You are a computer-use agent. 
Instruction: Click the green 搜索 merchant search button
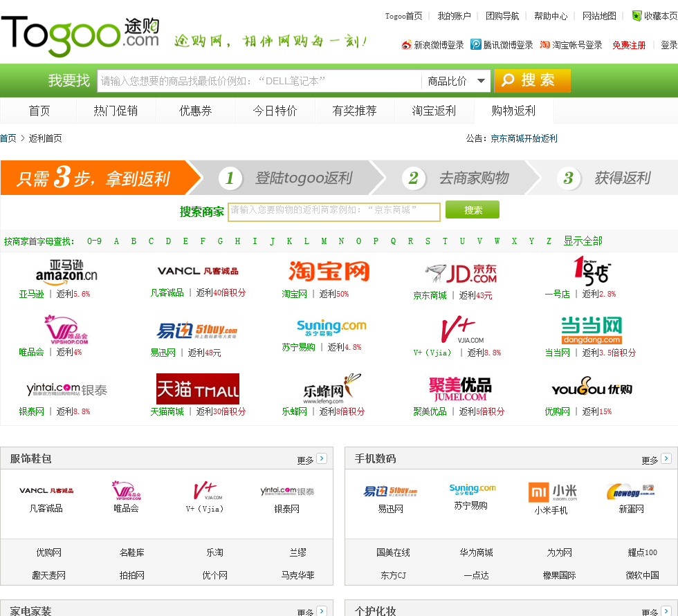(x=473, y=210)
